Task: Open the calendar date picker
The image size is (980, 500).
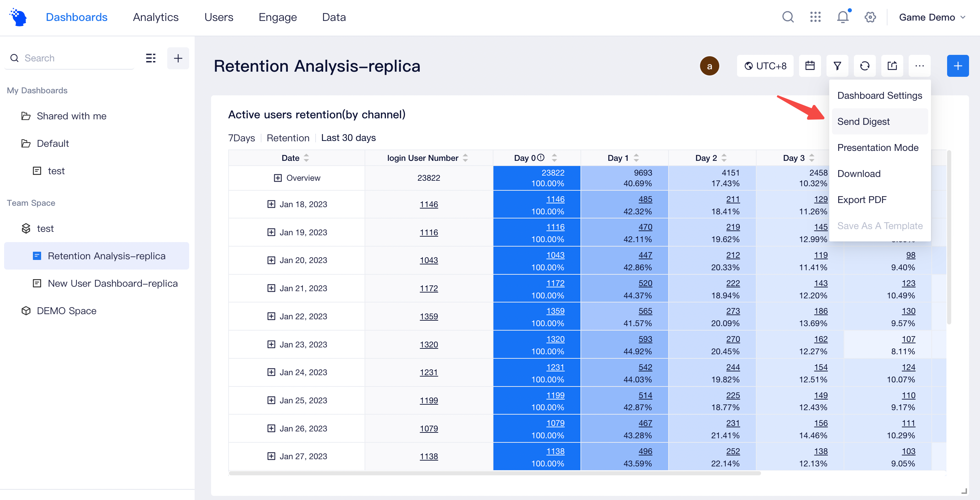Action: 810,66
